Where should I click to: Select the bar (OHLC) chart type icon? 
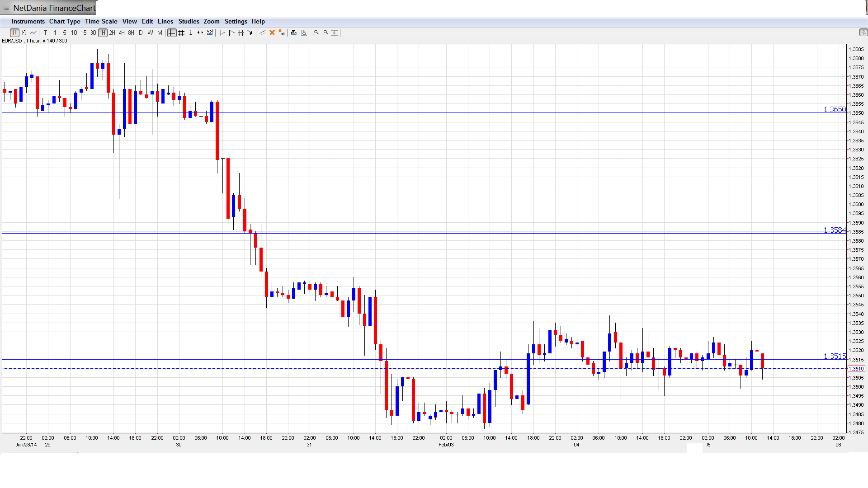(x=24, y=33)
